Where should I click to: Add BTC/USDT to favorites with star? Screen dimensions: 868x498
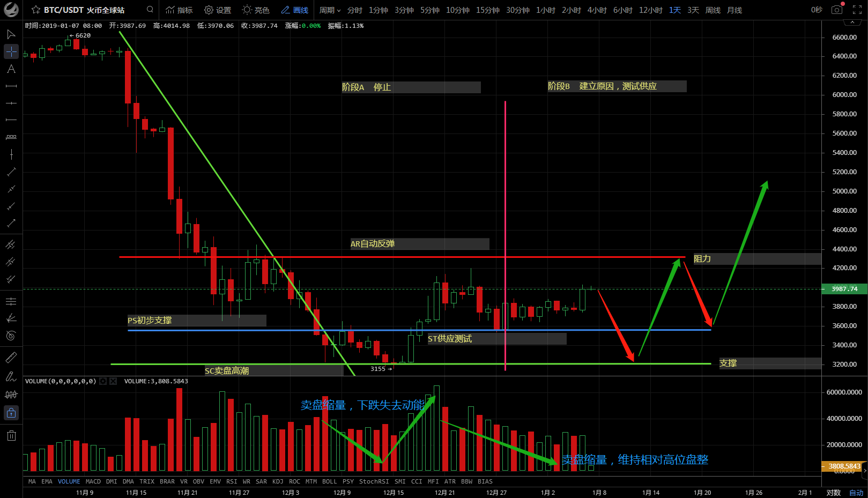click(36, 10)
